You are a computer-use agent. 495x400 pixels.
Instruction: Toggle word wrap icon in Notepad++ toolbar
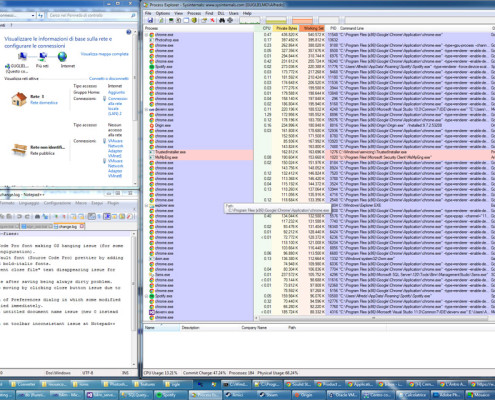(x=92, y=217)
